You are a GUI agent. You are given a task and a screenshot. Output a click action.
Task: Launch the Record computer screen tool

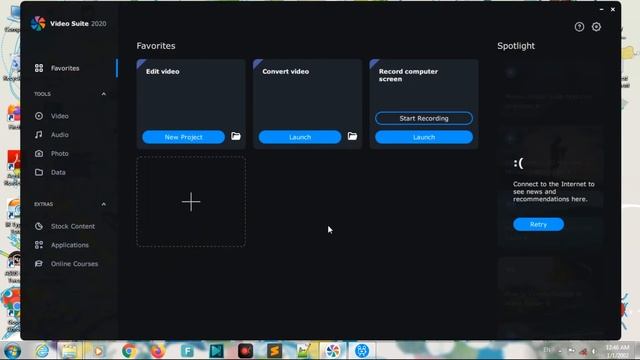point(424,137)
